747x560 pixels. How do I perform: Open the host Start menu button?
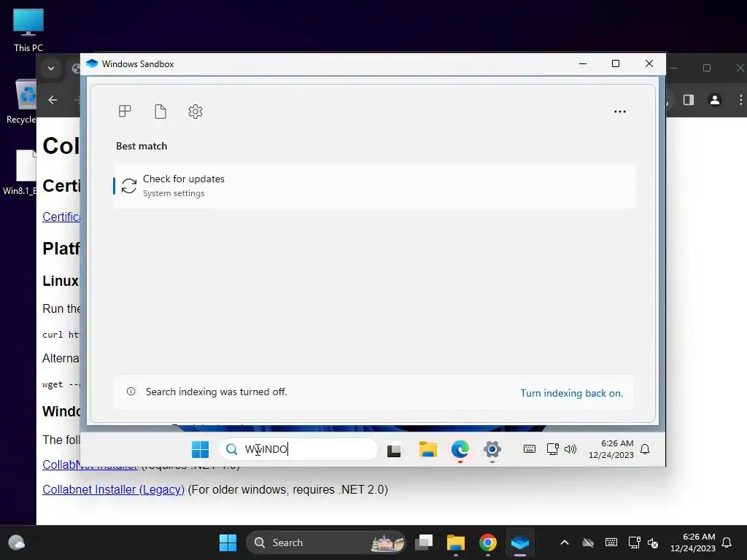(228, 542)
